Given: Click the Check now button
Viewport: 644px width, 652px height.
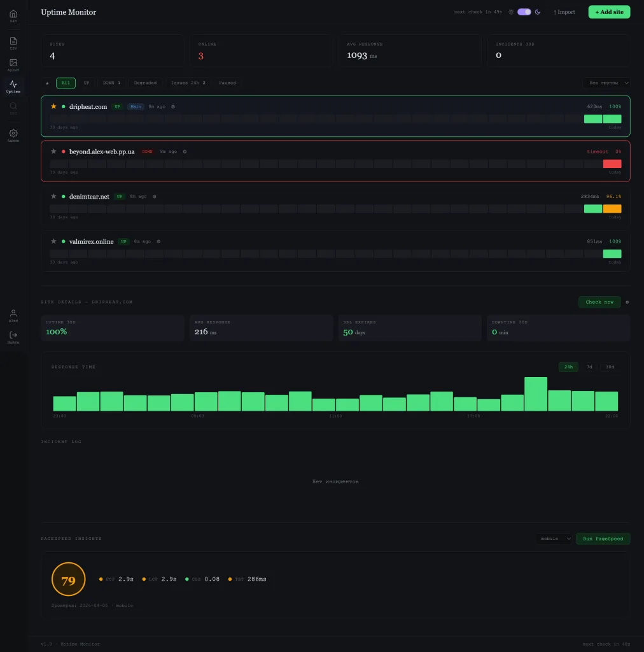Looking at the screenshot, I should (x=599, y=302).
